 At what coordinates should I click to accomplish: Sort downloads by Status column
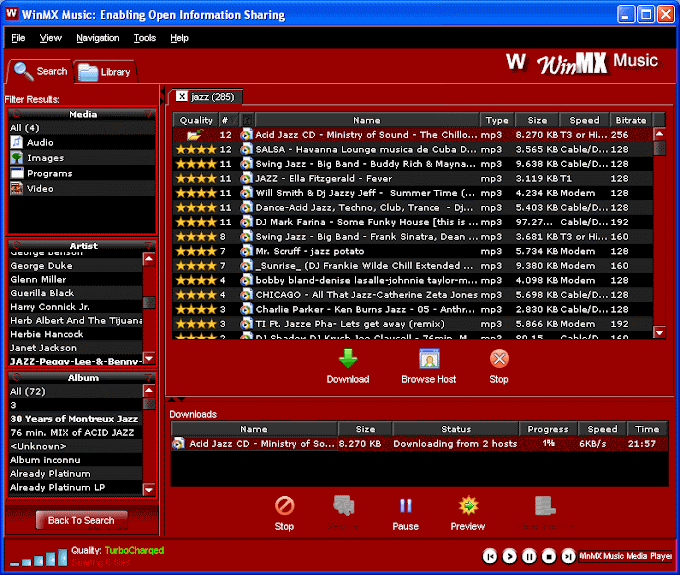click(456, 429)
